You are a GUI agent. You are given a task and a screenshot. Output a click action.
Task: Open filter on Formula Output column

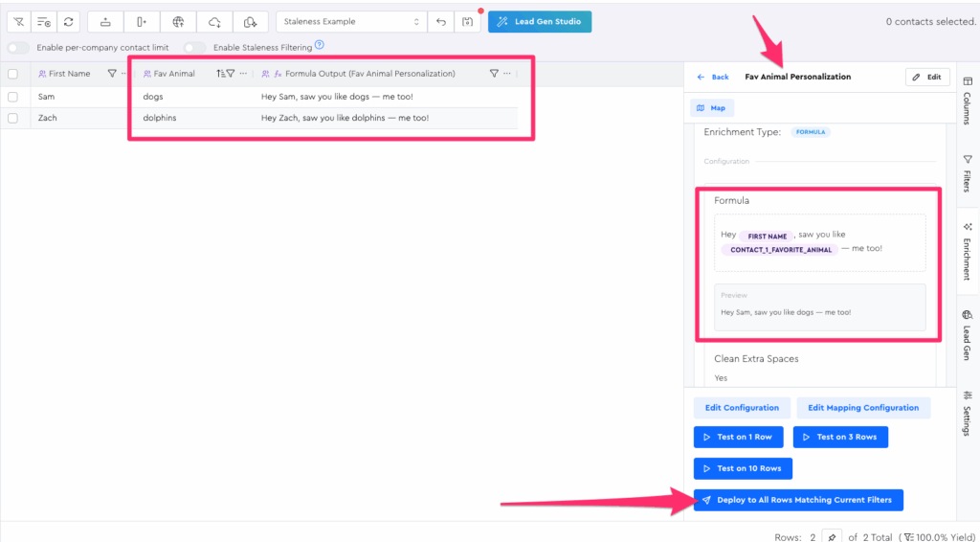[x=494, y=73]
